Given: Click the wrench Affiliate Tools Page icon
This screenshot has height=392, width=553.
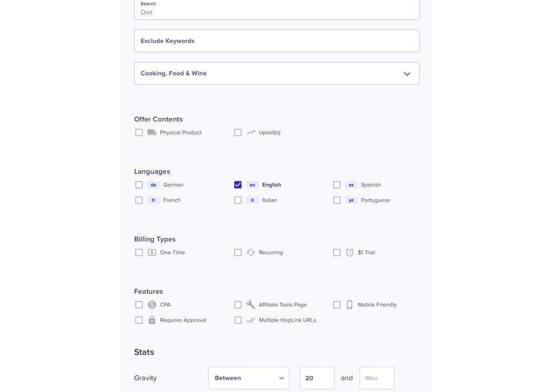Looking at the screenshot, I should (x=251, y=305).
